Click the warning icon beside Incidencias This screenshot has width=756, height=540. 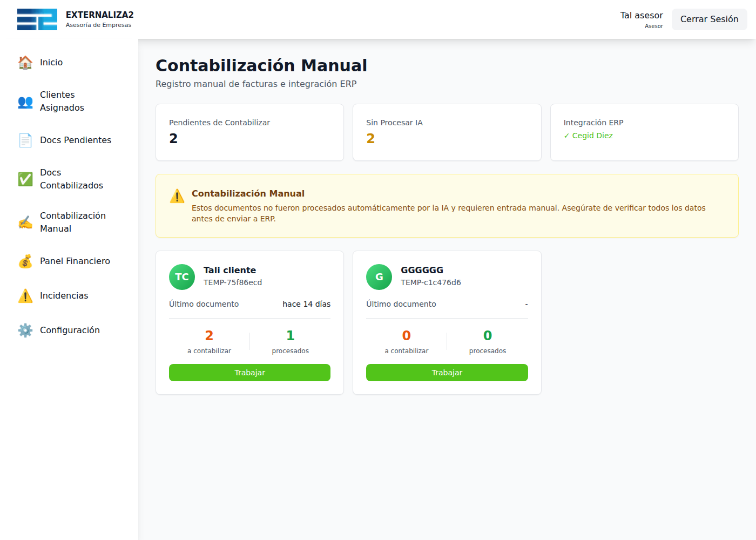pos(25,296)
